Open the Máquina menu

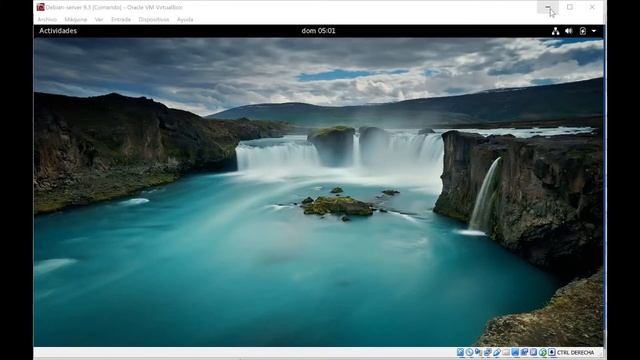[76, 20]
